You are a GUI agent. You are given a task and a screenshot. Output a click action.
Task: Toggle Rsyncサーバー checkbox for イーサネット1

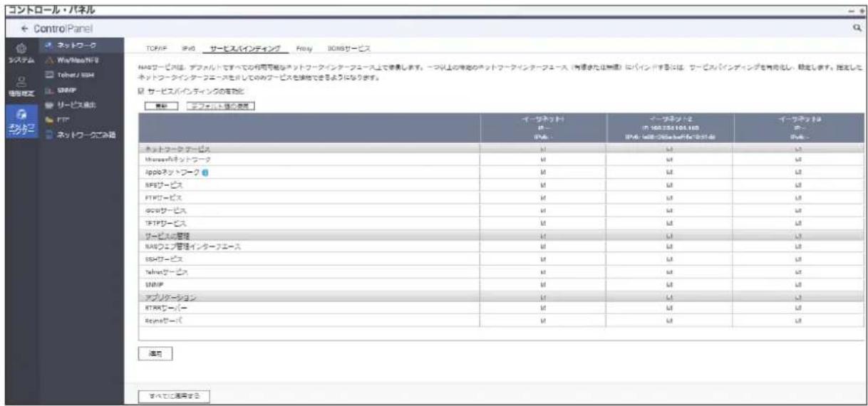point(543,321)
